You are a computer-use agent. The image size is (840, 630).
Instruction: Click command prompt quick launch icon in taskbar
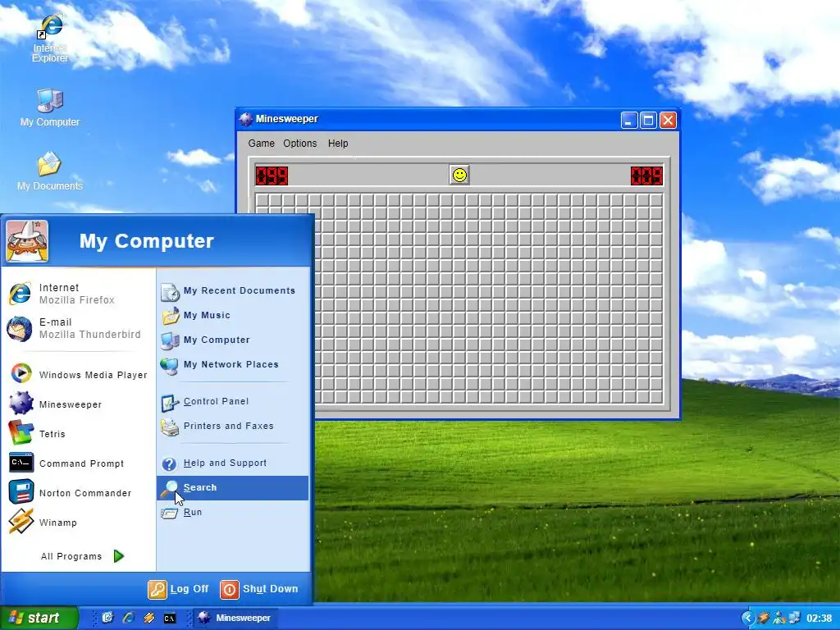tap(169, 619)
